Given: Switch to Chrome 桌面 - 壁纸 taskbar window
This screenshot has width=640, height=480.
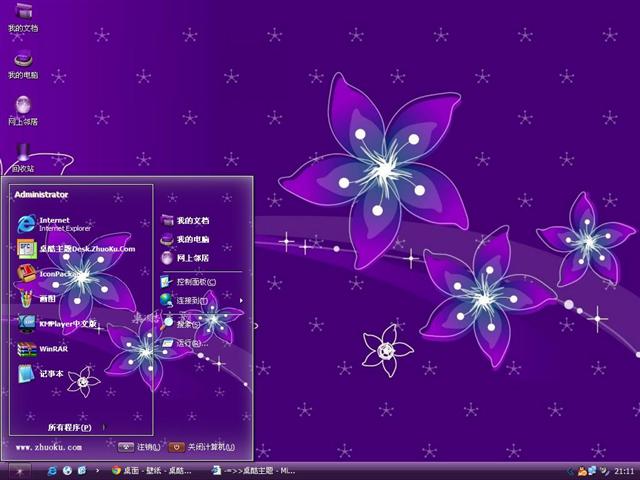Looking at the screenshot, I should pyautogui.click(x=152, y=471).
